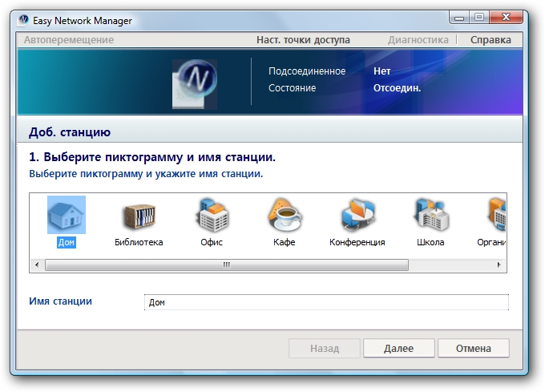Screen dimensions: 545x392
Task: Click the scrollbar left arrow
Action: (37, 265)
